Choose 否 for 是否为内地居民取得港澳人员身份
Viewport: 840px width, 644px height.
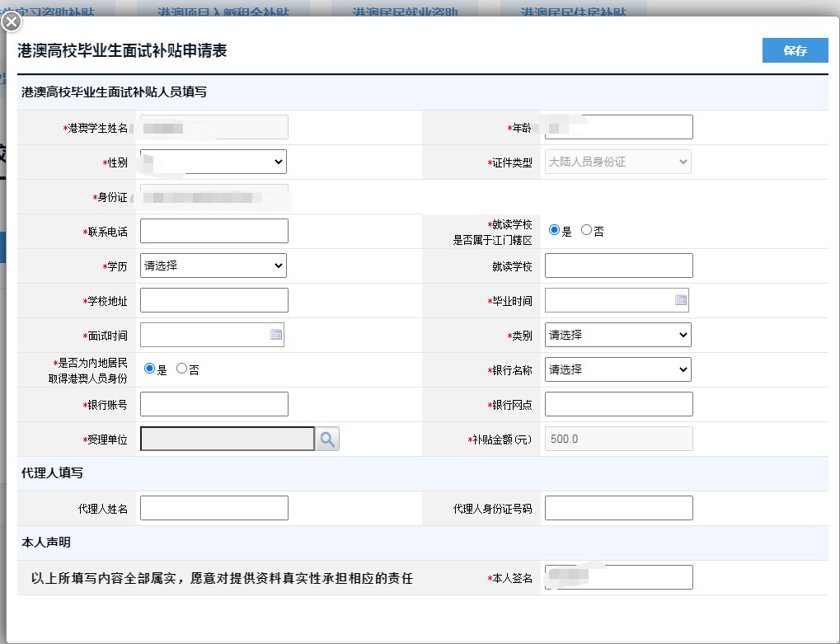182,369
